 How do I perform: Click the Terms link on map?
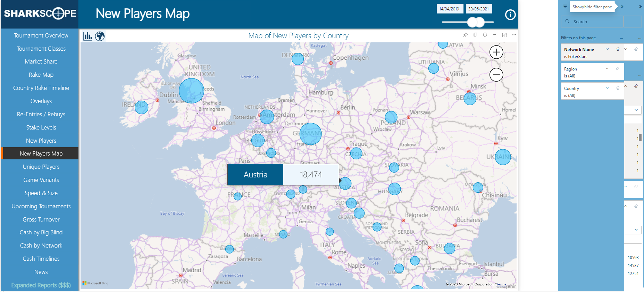501,284
